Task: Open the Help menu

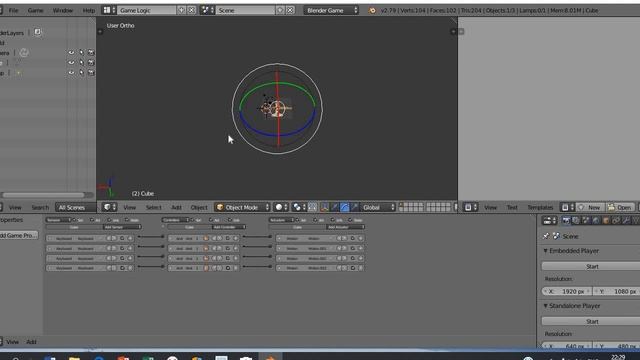Action: 89,10
